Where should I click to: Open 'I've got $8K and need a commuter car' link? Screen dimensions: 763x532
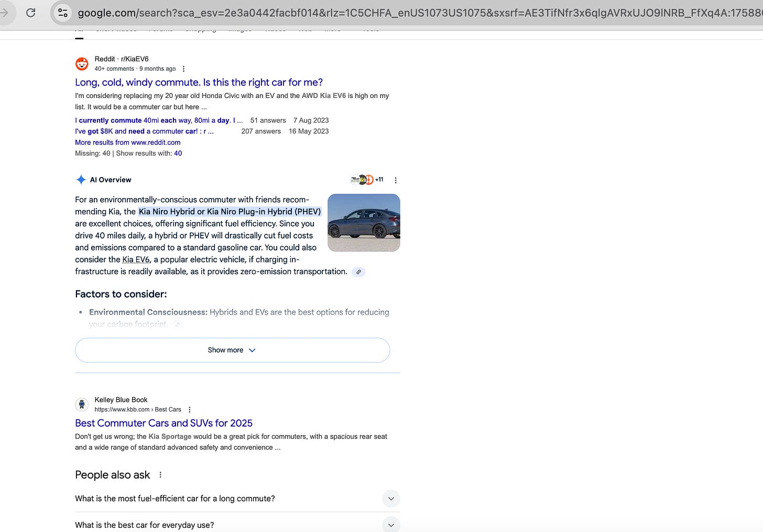[x=144, y=132]
